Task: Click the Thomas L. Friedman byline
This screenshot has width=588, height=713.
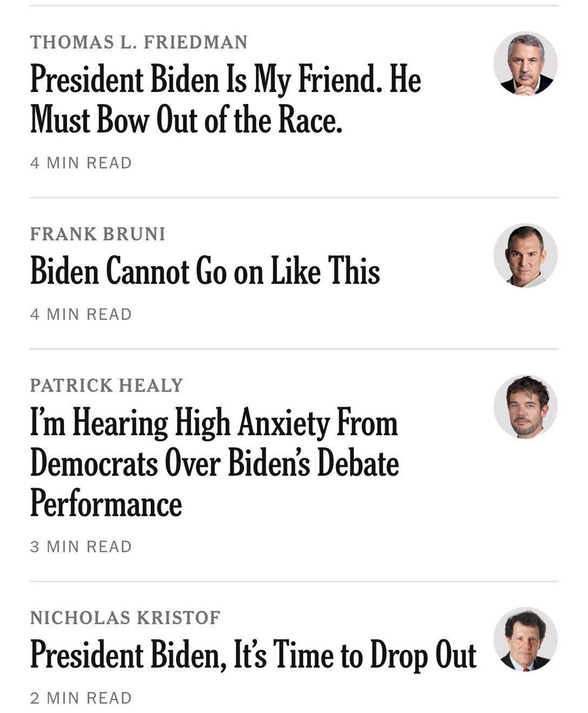Action: click(138, 42)
